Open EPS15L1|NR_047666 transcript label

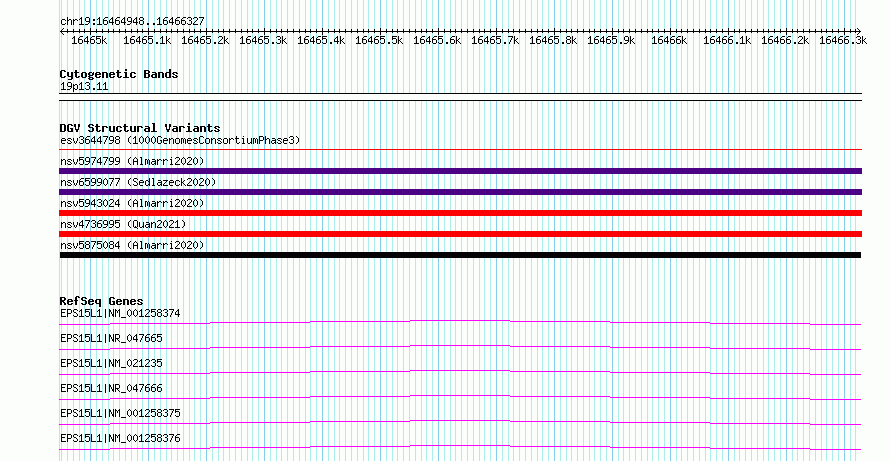(x=111, y=388)
